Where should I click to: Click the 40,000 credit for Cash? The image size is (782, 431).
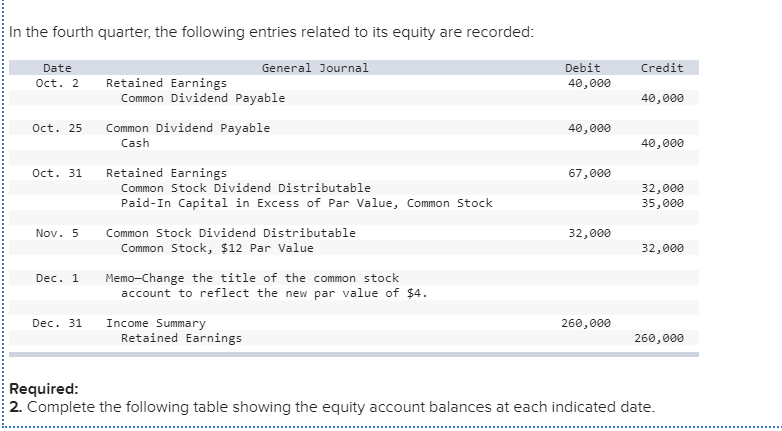click(x=662, y=143)
